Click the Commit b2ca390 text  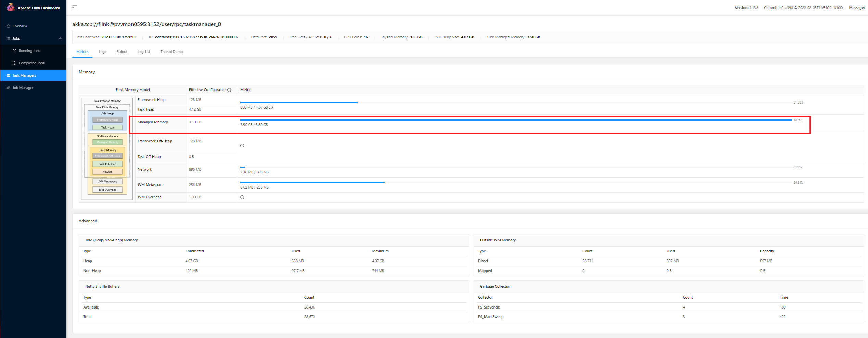pyautogui.click(x=803, y=8)
